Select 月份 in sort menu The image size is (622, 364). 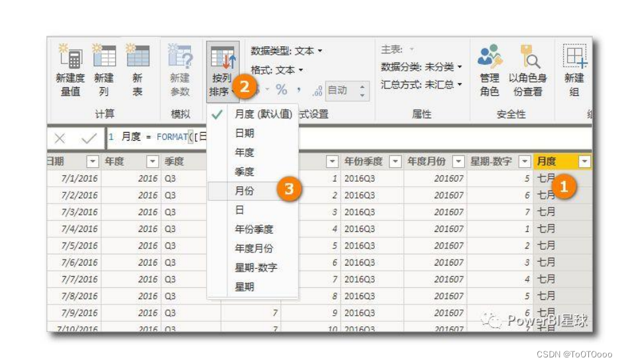tap(253, 191)
